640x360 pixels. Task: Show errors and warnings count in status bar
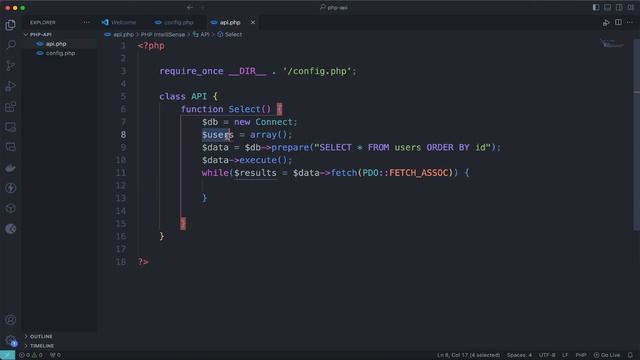[31, 355]
